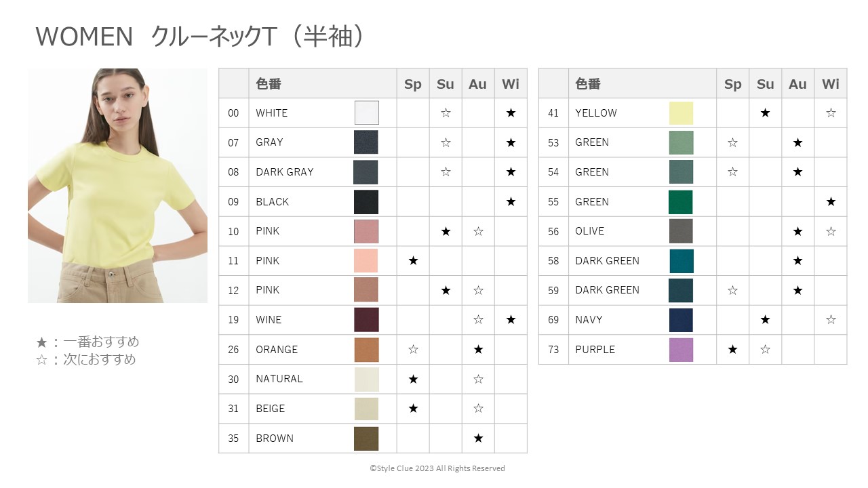Click the black star in GREEN 55 row

tap(831, 202)
